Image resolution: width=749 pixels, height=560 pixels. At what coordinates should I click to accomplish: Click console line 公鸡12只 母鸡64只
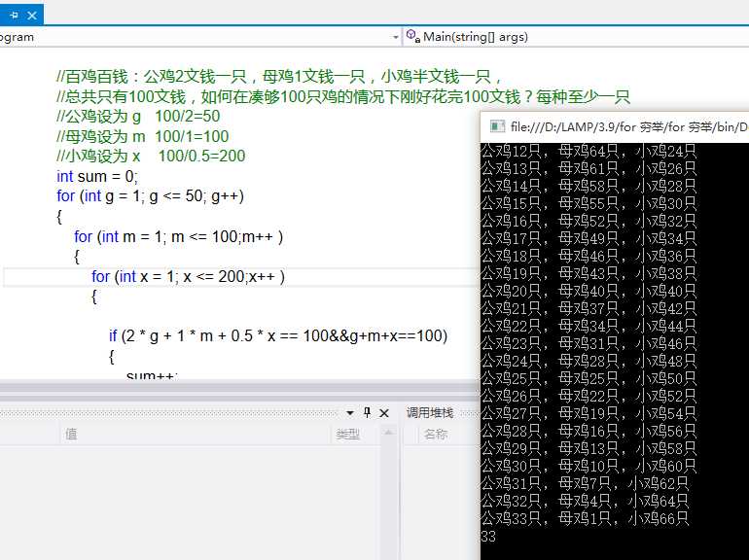pos(588,152)
